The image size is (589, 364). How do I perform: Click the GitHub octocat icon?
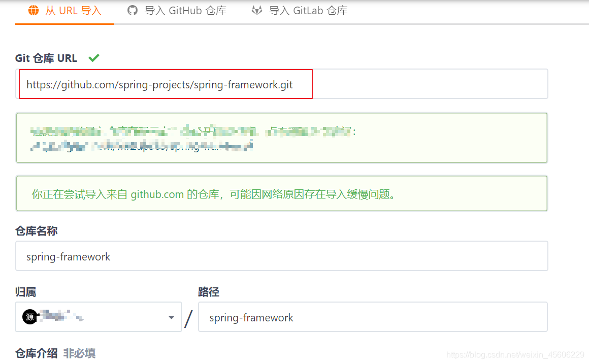132,11
